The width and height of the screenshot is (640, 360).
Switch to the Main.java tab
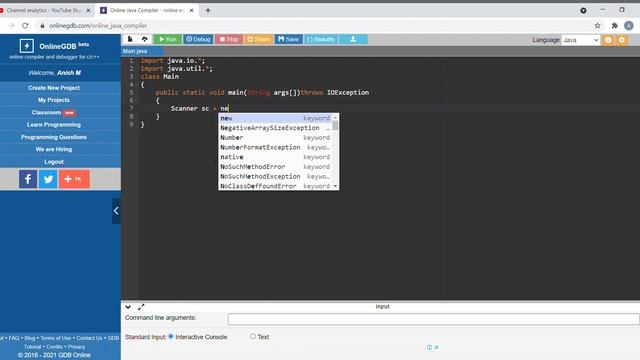[x=135, y=51]
